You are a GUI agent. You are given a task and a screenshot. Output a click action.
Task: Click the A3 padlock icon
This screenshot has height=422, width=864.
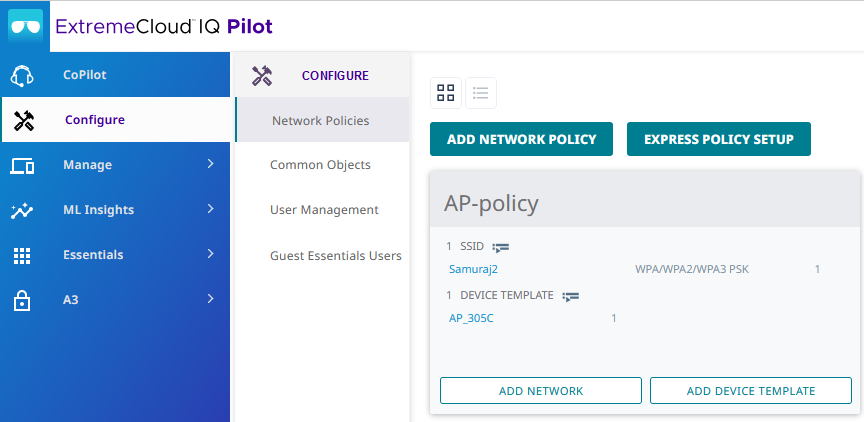(x=21, y=300)
